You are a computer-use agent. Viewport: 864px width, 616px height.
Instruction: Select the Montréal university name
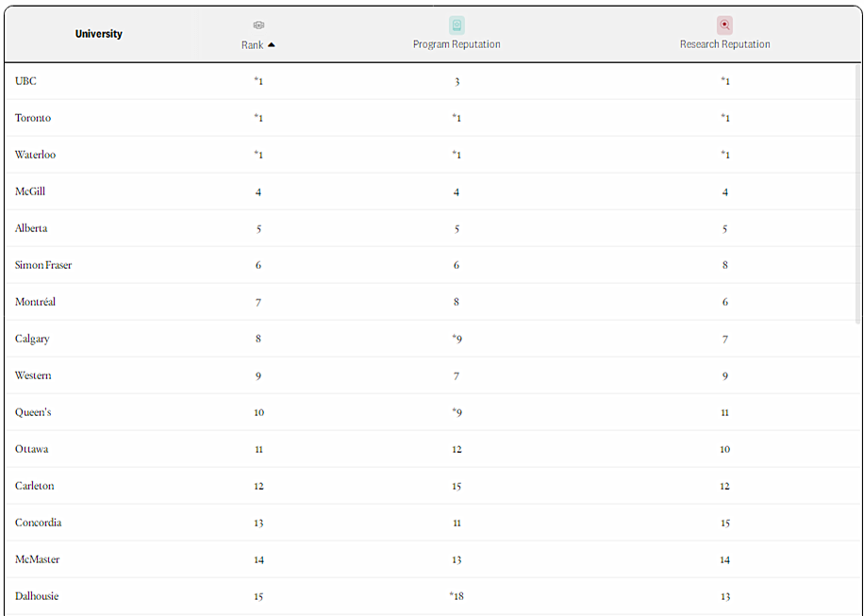[35, 302]
